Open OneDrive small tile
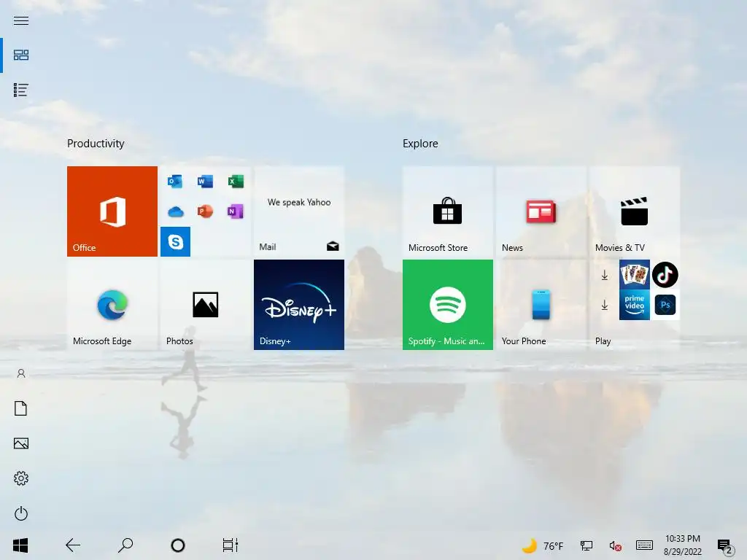The height and width of the screenshot is (560, 747). (175, 211)
